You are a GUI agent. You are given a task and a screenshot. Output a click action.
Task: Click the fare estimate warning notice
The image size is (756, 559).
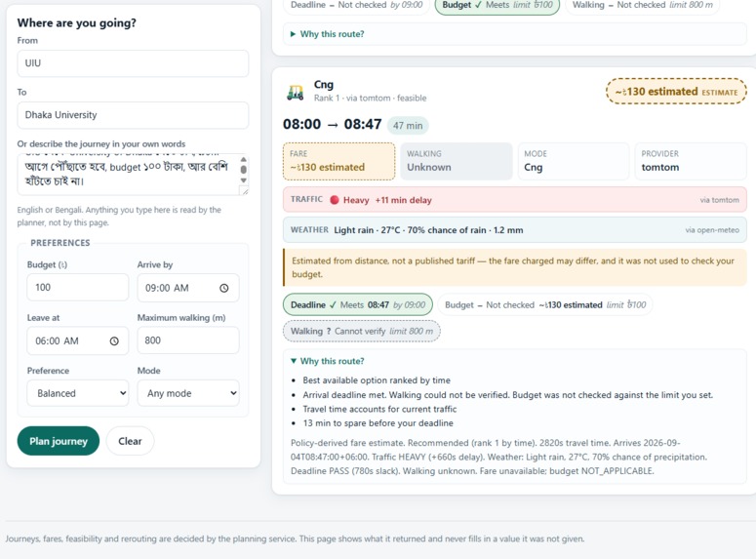[x=515, y=267]
